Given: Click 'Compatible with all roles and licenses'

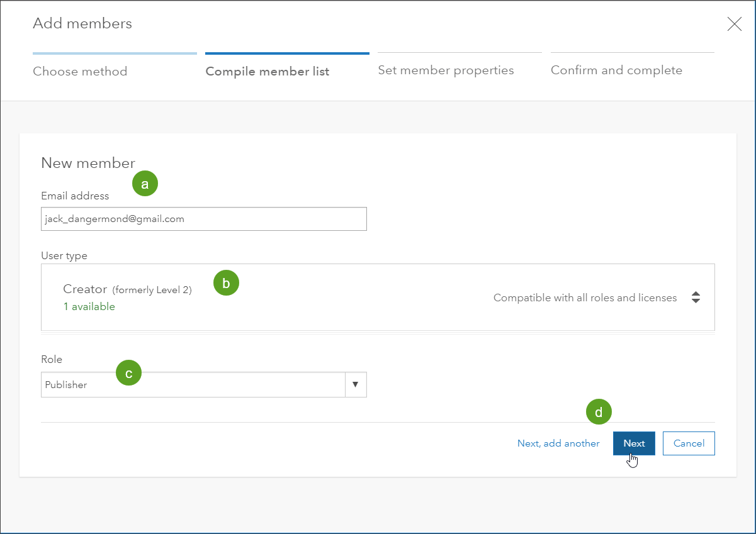Looking at the screenshot, I should pos(585,298).
